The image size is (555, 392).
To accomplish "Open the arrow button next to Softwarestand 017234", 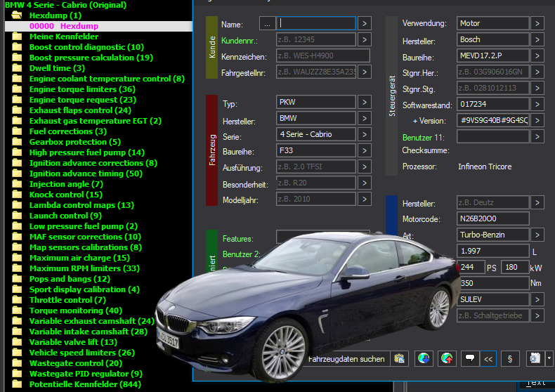I will pyautogui.click(x=537, y=105).
